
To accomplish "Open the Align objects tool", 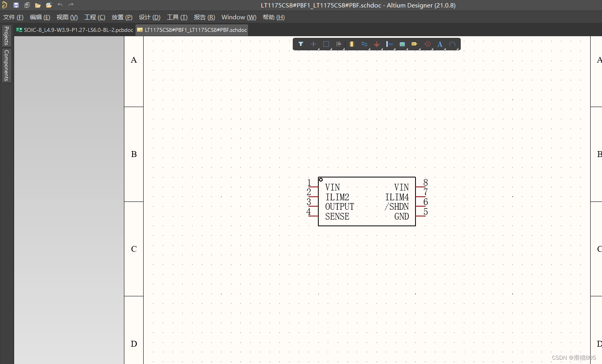I will [339, 44].
